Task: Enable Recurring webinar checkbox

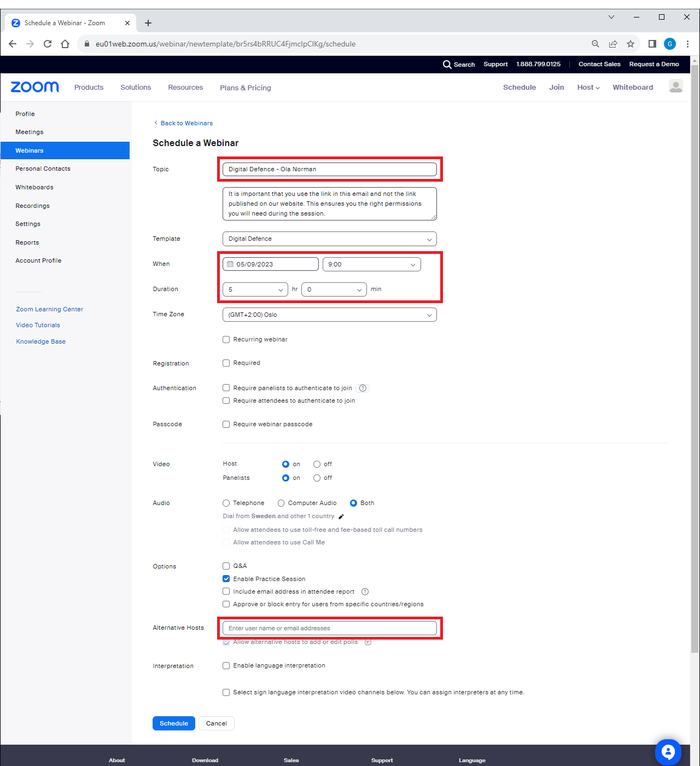Action: pyautogui.click(x=226, y=340)
